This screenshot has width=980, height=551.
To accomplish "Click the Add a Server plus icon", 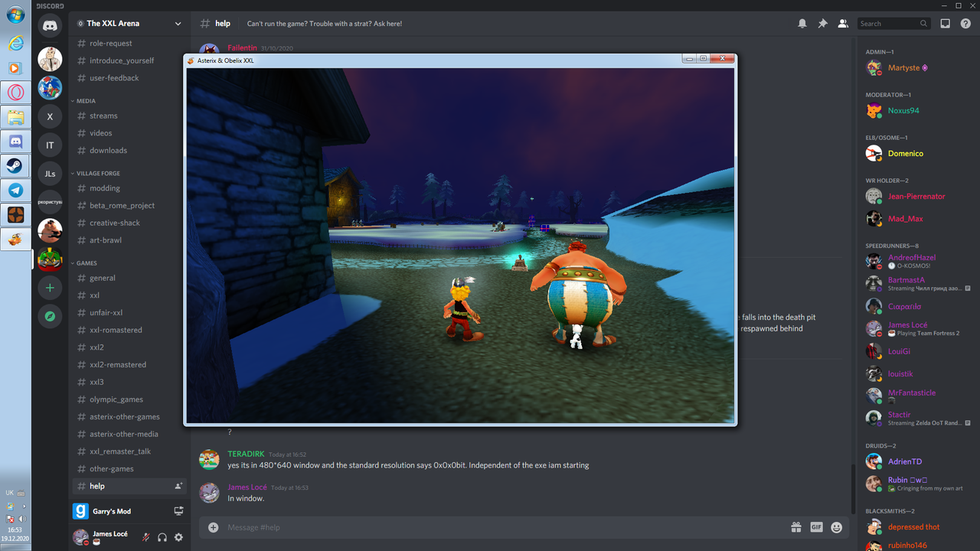I will [x=50, y=288].
